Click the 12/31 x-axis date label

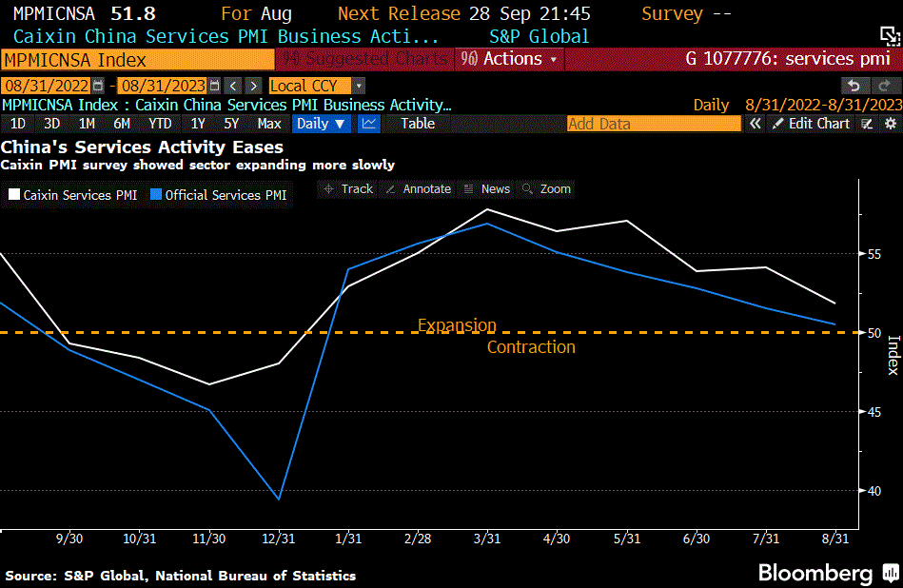(x=279, y=539)
